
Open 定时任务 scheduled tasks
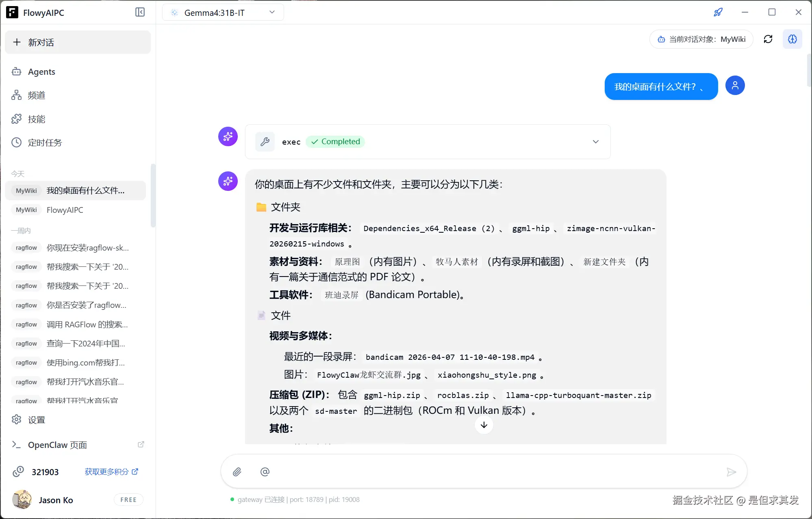tap(44, 143)
